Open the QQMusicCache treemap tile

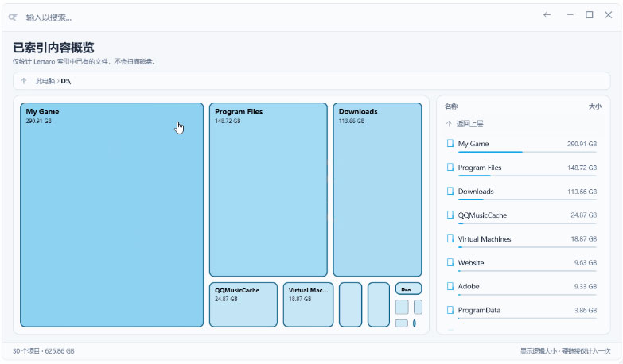tap(243, 304)
